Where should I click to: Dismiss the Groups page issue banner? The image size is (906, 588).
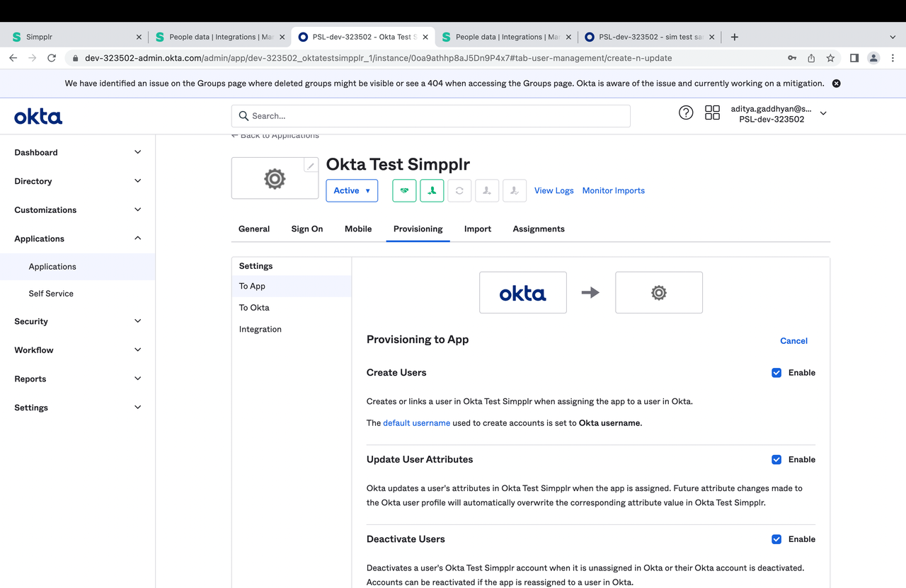coord(836,83)
